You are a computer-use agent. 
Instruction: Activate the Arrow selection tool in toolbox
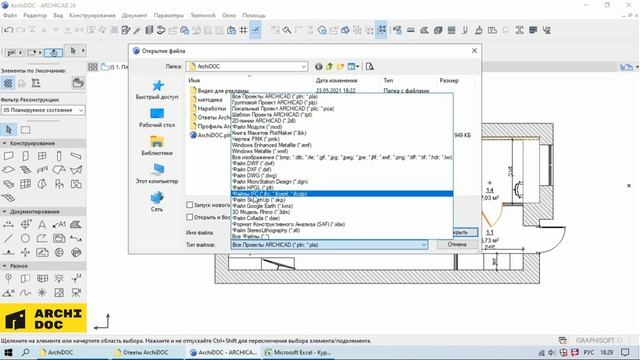coord(9,130)
